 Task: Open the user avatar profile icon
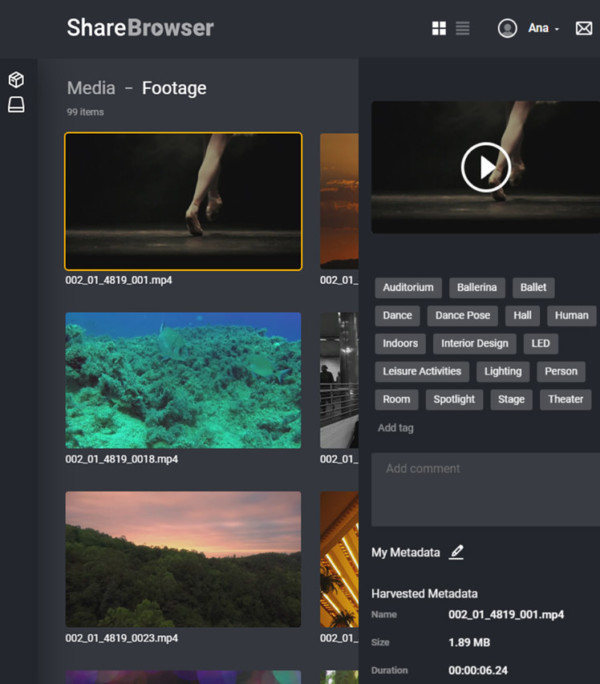click(x=507, y=28)
